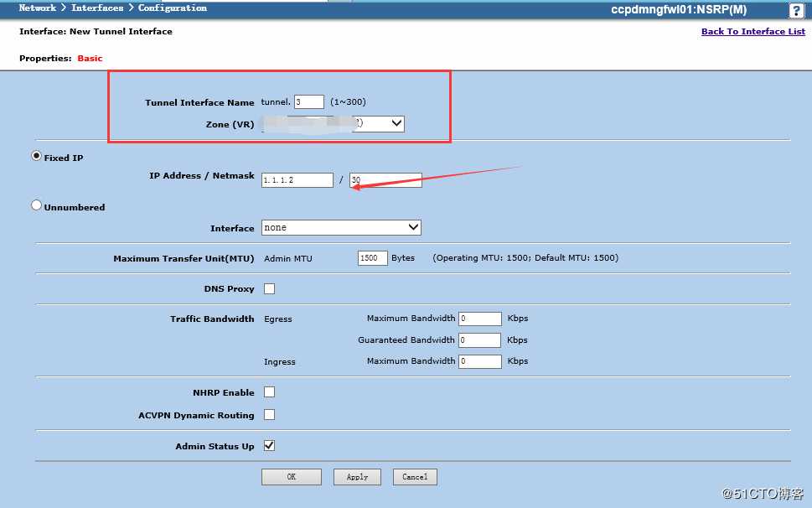
Task: Focus the Admin MTU field 1500
Action: click(x=372, y=258)
